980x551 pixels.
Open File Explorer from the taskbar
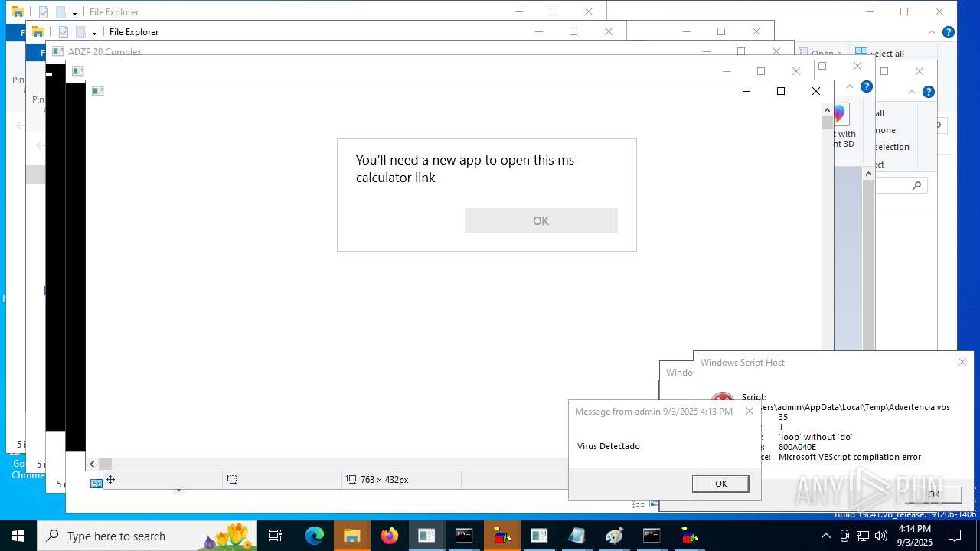351,536
